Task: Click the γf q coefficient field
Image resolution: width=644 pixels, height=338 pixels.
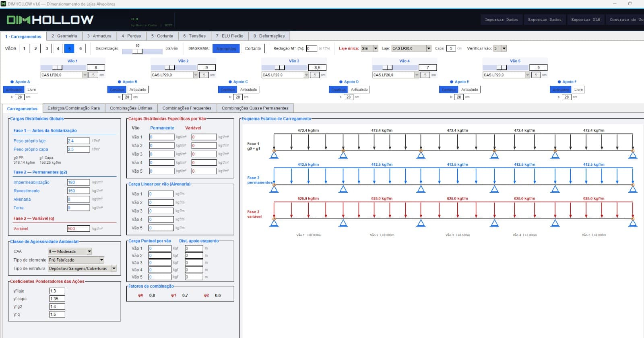Action: (x=57, y=315)
